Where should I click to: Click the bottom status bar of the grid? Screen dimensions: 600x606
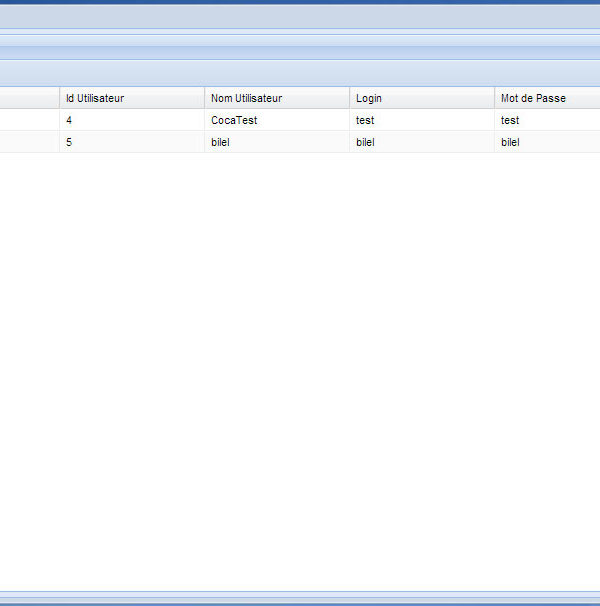300,598
